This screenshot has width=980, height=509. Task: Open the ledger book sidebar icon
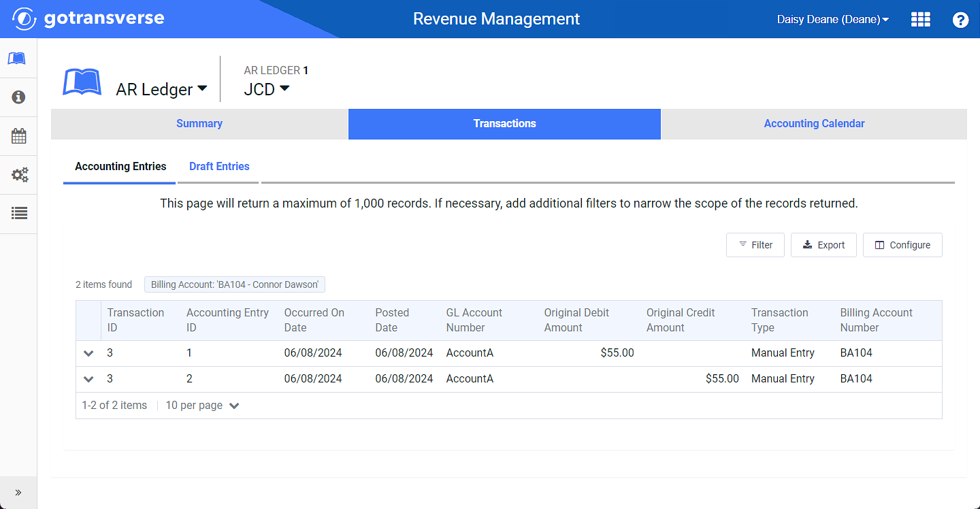tap(18, 59)
